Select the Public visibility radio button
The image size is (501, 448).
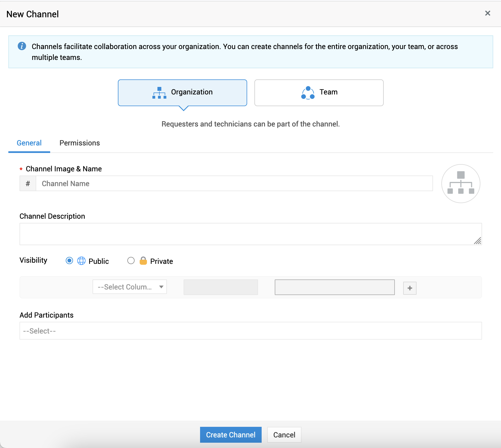(69, 260)
